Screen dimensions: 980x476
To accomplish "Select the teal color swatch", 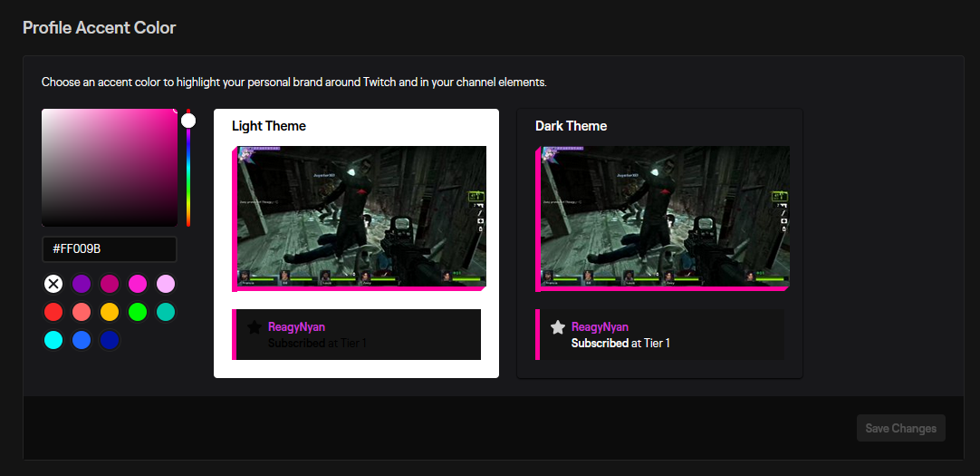I will 166,312.
